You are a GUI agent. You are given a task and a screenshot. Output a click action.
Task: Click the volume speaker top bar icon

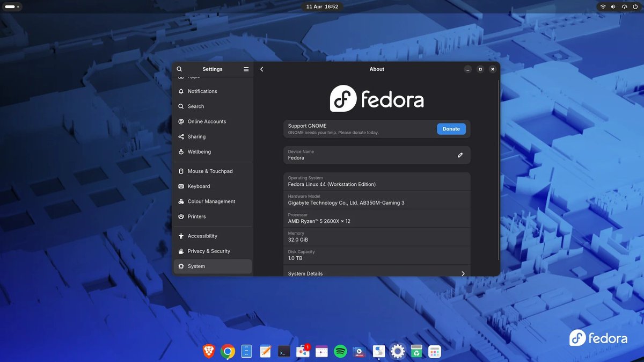(613, 6)
